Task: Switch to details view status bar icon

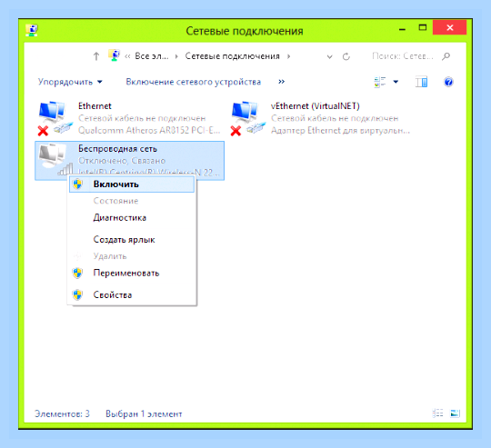Action: (x=437, y=413)
